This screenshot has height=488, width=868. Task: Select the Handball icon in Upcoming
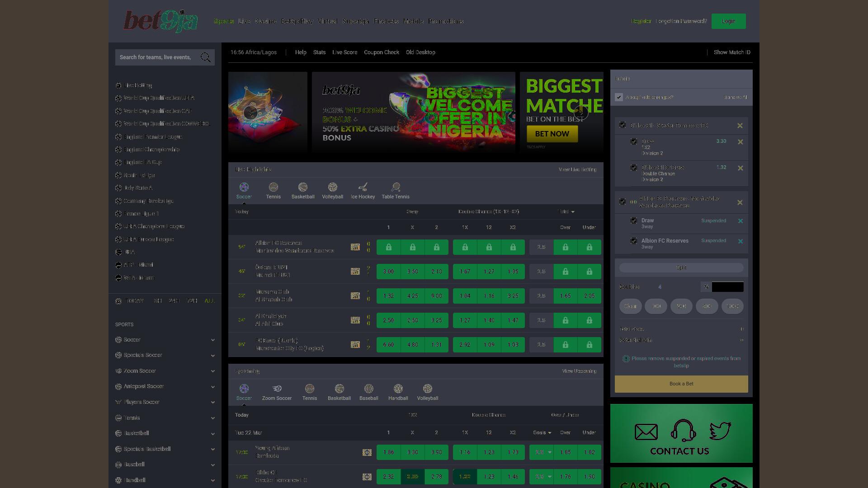click(398, 389)
